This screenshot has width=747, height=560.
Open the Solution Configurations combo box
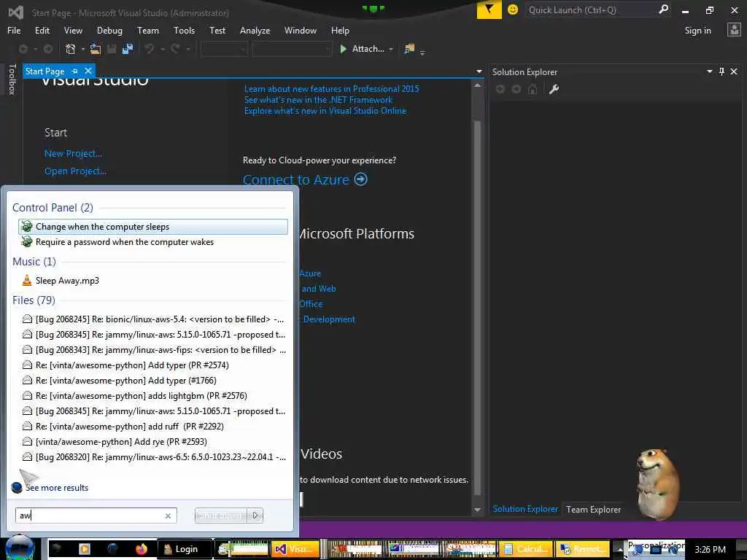point(225,49)
